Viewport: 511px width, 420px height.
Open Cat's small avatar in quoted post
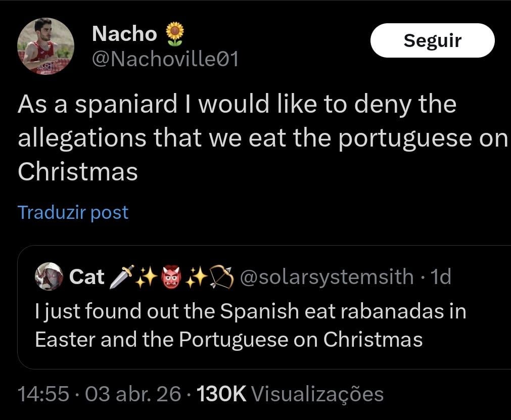[x=49, y=277]
